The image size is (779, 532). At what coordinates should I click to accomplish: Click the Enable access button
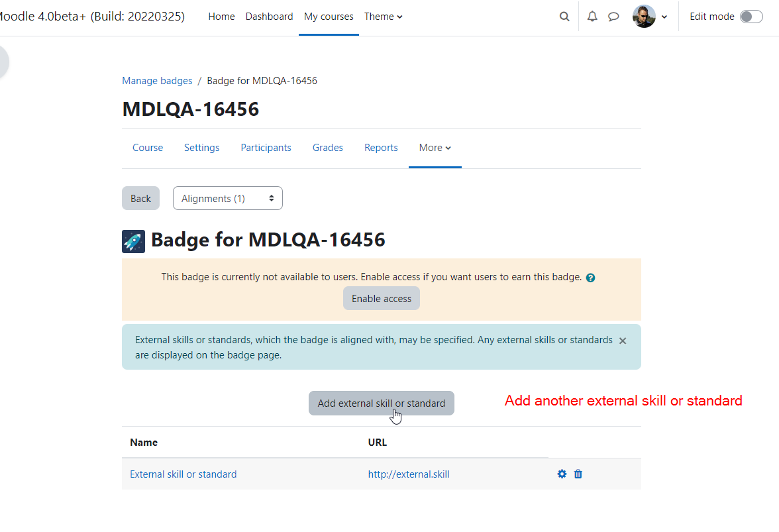pos(382,299)
